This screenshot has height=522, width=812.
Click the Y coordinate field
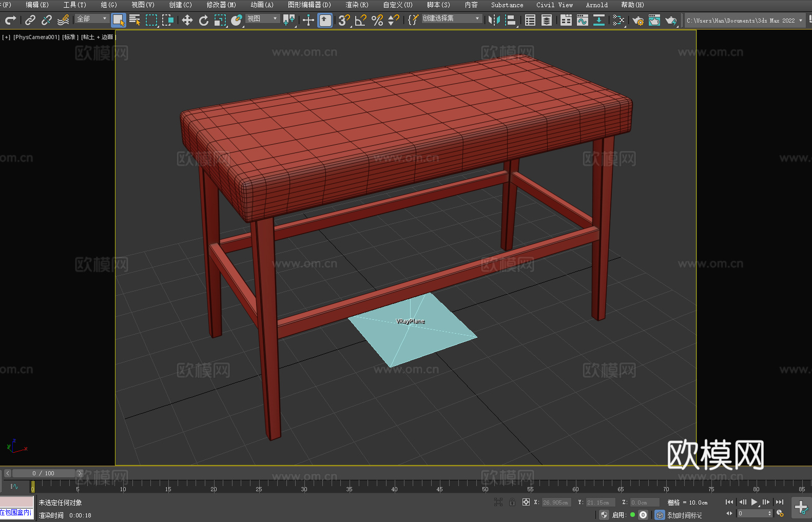click(x=601, y=502)
